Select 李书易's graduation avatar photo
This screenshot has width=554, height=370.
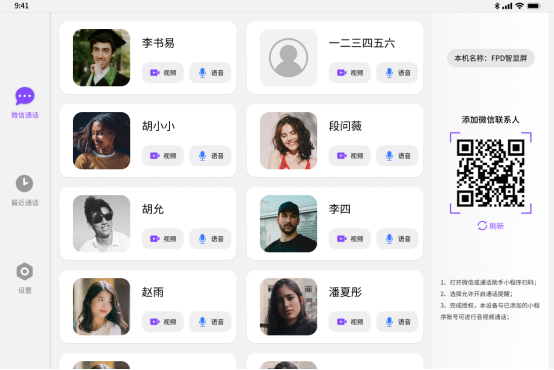click(x=101, y=58)
